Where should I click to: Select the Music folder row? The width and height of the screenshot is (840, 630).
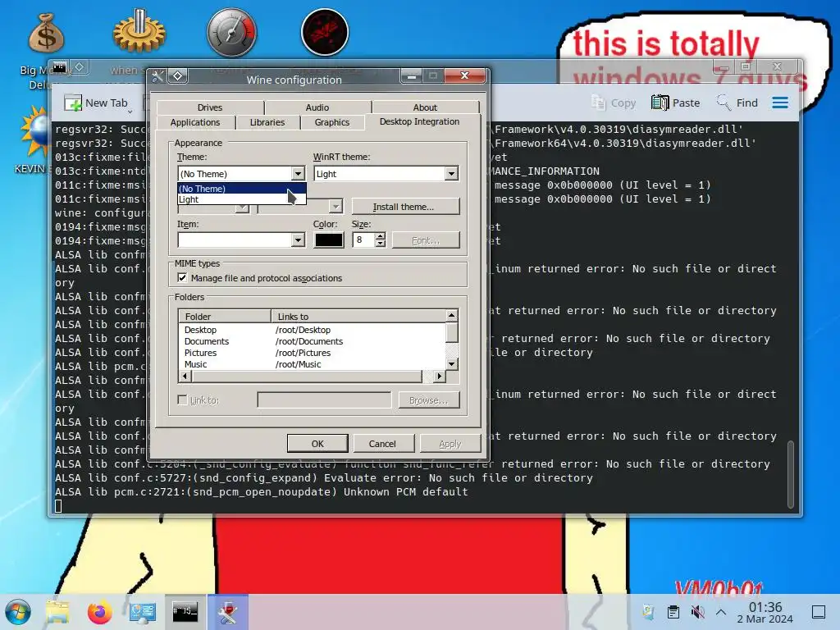click(312, 363)
